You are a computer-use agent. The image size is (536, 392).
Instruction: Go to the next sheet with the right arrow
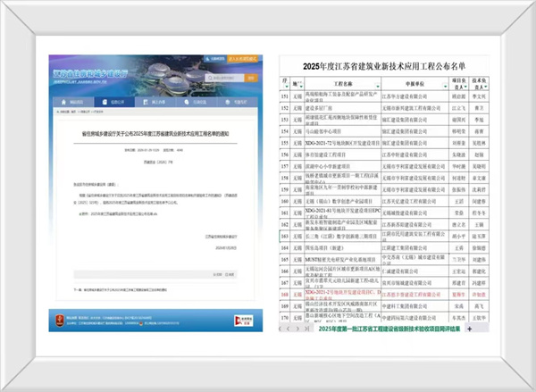(x=297, y=329)
